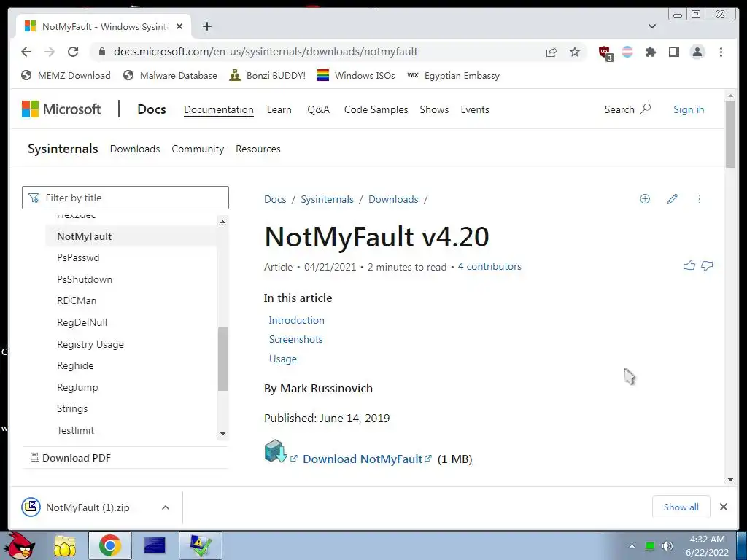
Task: Click the Sign in link
Action: 689,109
